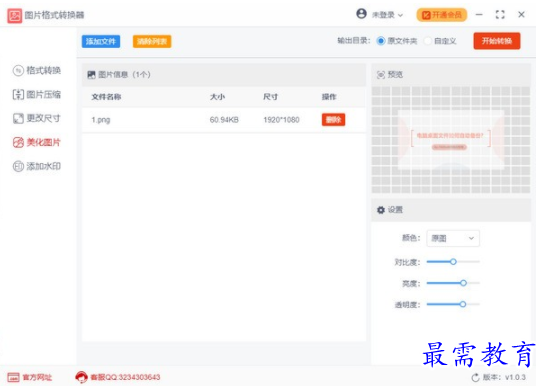The width and height of the screenshot is (544, 386).
Task: Click the app logo icon in title bar
Action: [x=15, y=15]
